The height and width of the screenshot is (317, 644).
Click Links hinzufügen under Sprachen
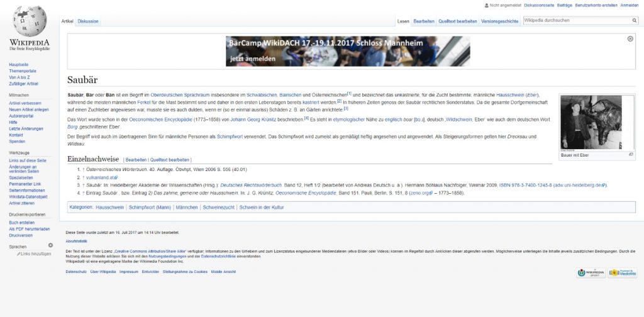36,254
